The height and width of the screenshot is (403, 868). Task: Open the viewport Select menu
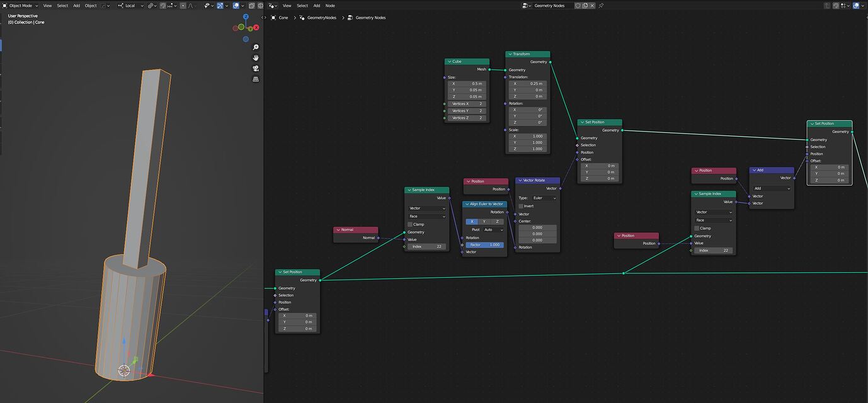(x=62, y=6)
